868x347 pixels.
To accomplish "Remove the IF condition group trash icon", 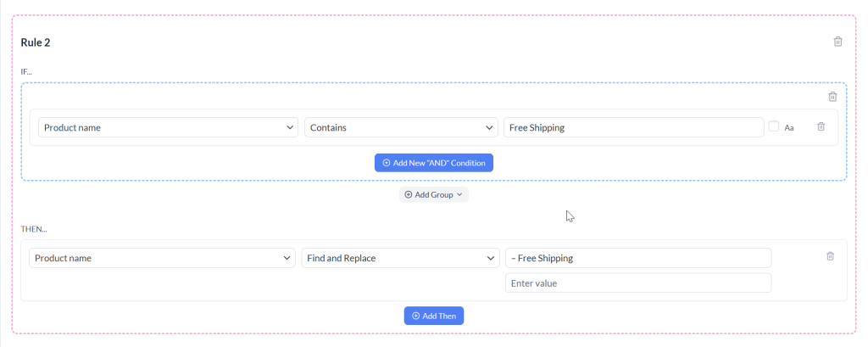I will tap(832, 97).
